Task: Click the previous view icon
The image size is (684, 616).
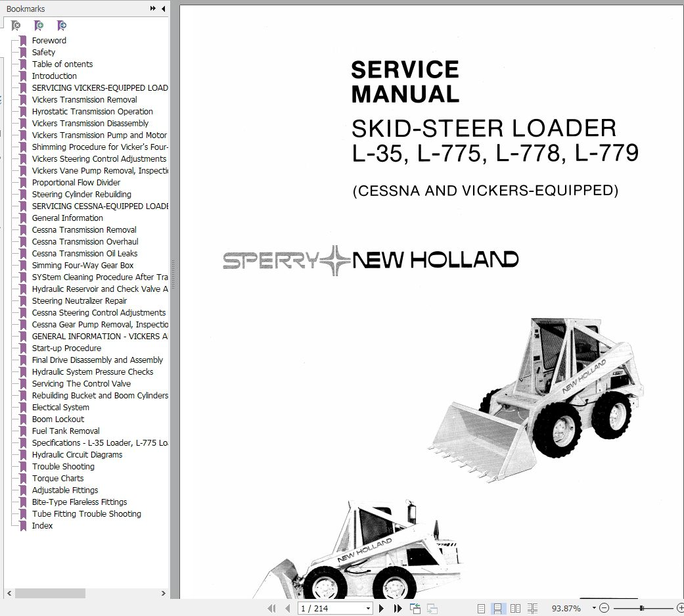Action: tap(416, 608)
